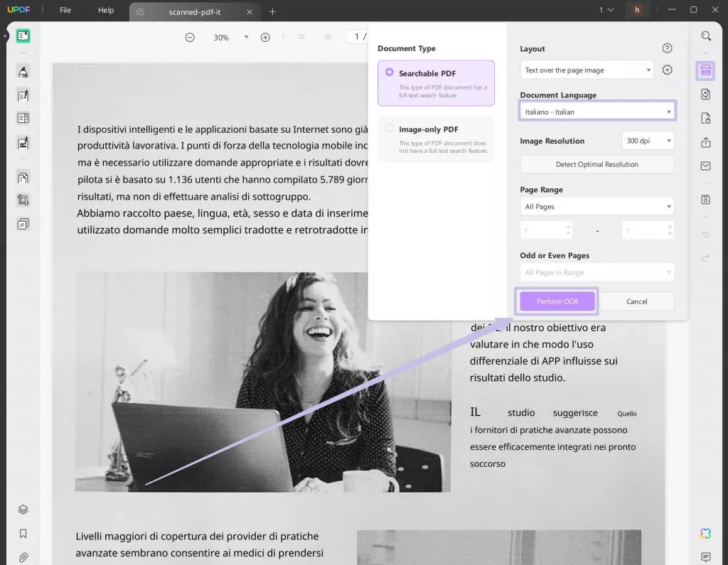Expand the Page Range All Pages dropdown
This screenshot has height=565, width=728.
tap(597, 207)
